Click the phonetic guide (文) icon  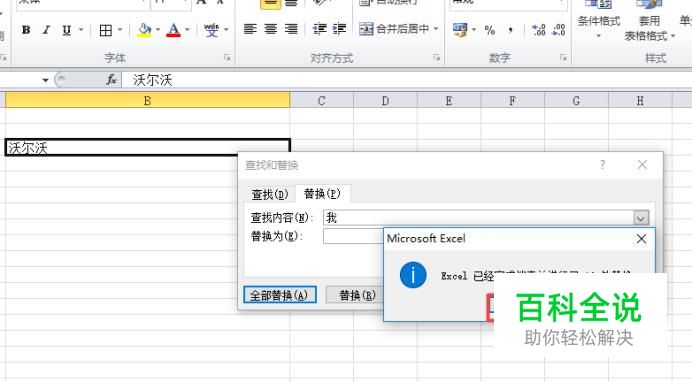coord(211,30)
